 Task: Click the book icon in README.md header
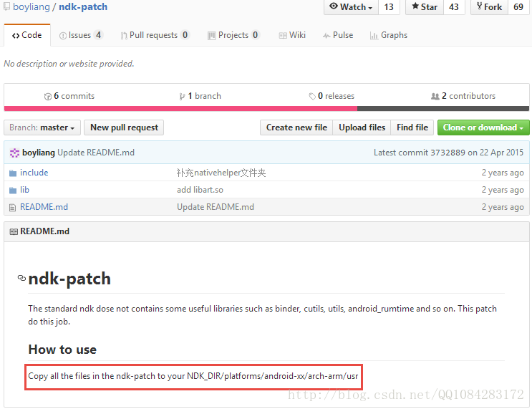tap(14, 232)
